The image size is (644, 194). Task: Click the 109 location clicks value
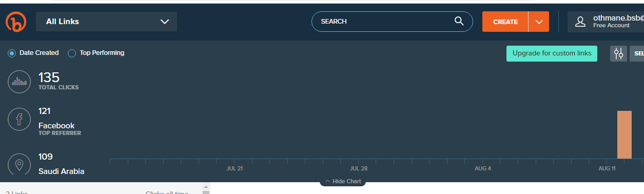46,157
